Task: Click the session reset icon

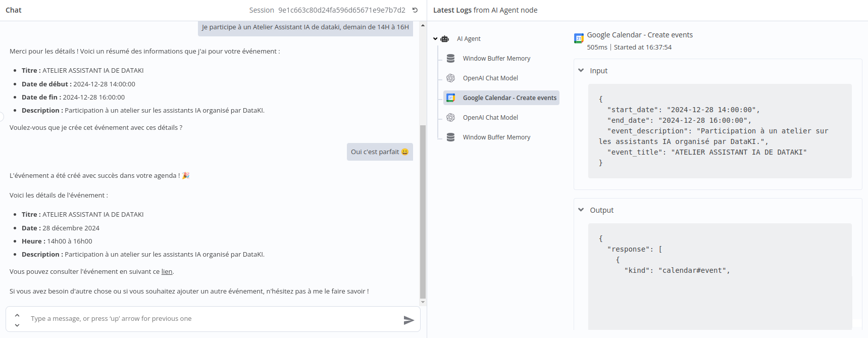Action: [x=415, y=10]
